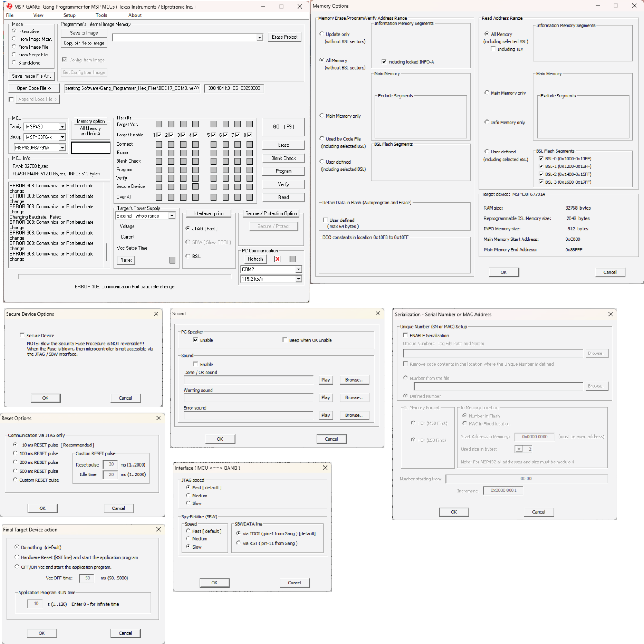Click the red X status icon in PC Communication
This screenshot has width=644, height=644.
pyautogui.click(x=277, y=259)
